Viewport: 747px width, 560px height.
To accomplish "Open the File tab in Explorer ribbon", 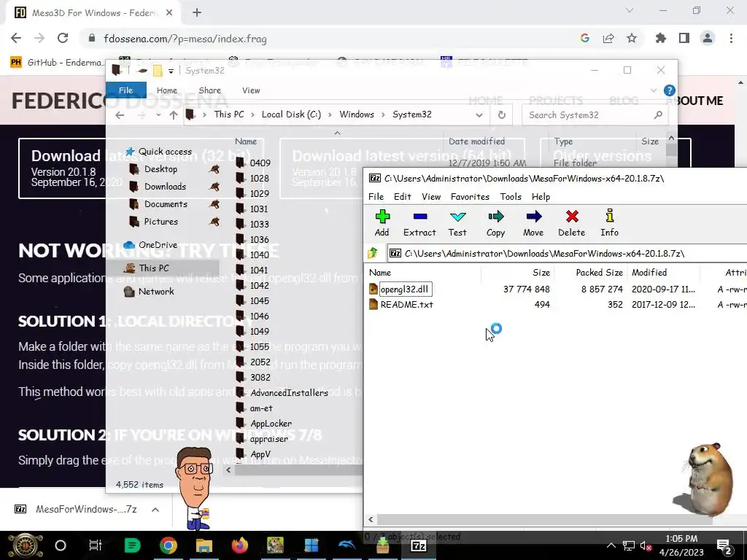I will (125, 90).
